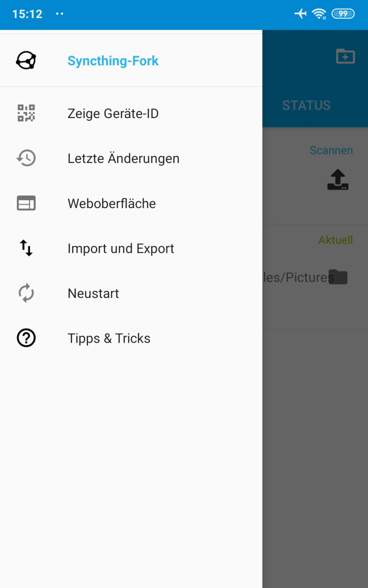Click the history clock icon
Image resolution: width=368 pixels, height=588 pixels.
point(26,158)
